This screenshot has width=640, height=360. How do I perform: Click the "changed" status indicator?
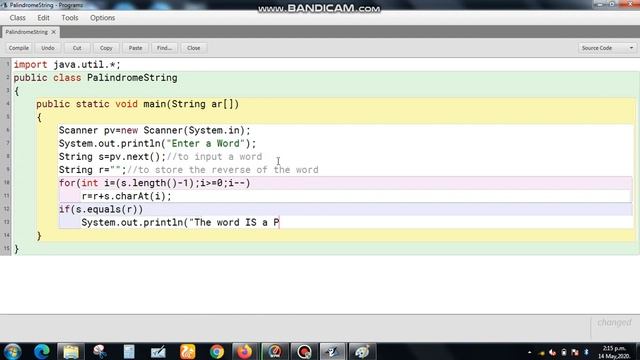614,323
